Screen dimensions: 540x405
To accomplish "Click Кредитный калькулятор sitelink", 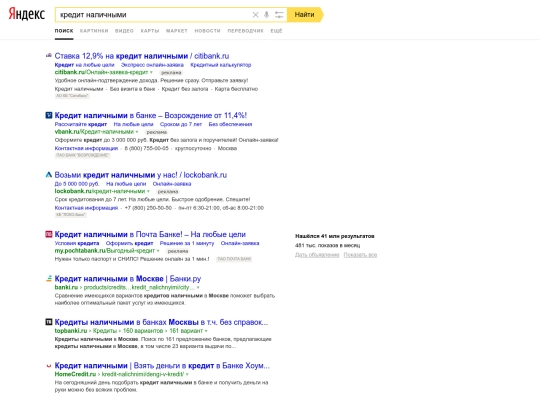I will pyautogui.click(x=221, y=65).
